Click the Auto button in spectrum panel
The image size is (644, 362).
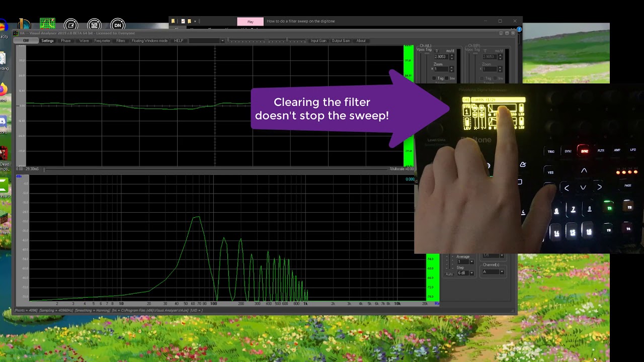(449, 274)
